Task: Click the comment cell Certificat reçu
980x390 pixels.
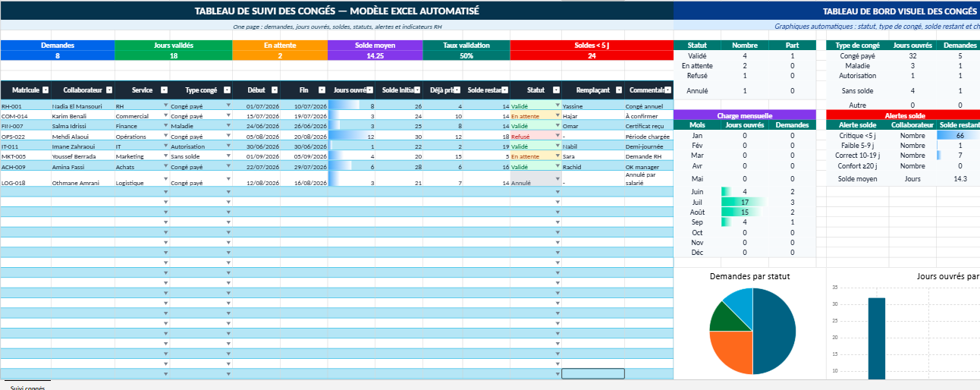Action: pos(649,126)
